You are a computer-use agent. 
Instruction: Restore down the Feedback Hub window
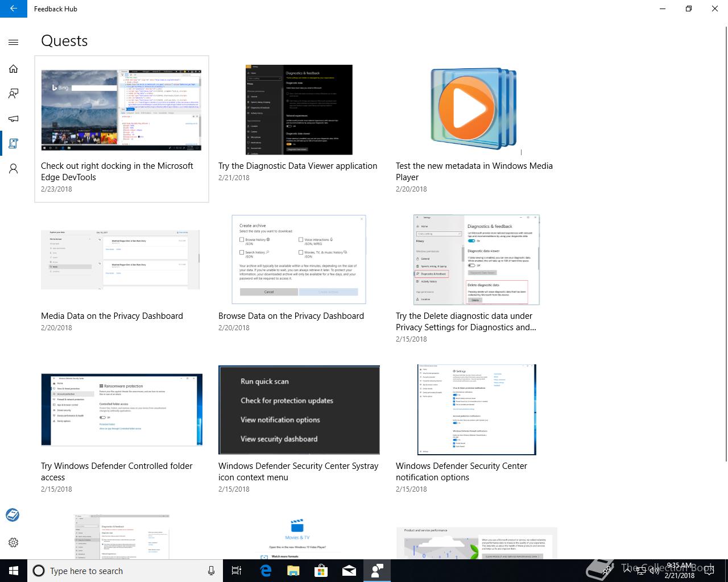coord(689,9)
